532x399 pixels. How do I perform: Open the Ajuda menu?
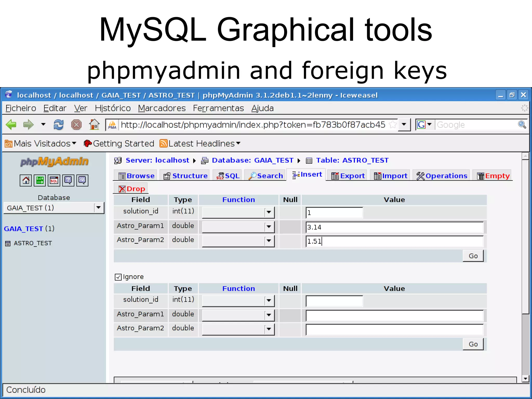262,108
